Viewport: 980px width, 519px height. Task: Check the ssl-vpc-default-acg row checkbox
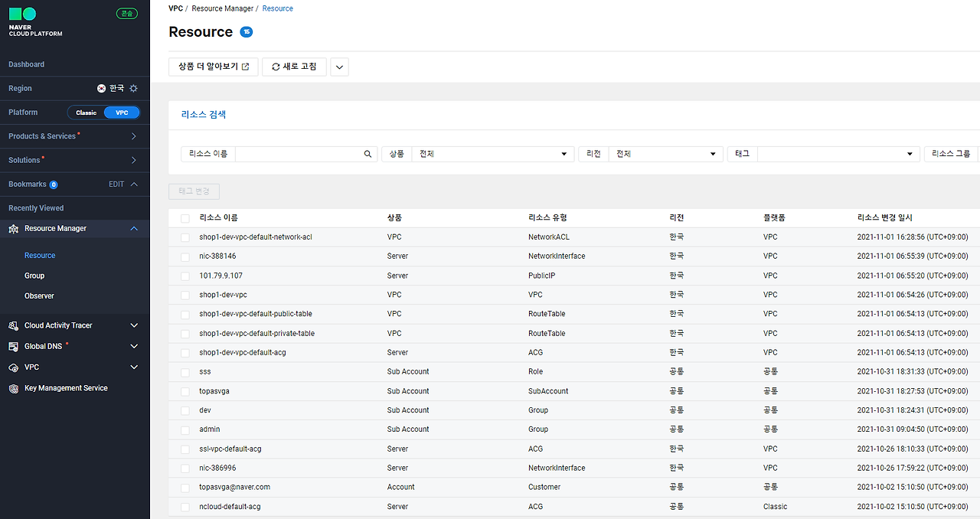tap(185, 450)
